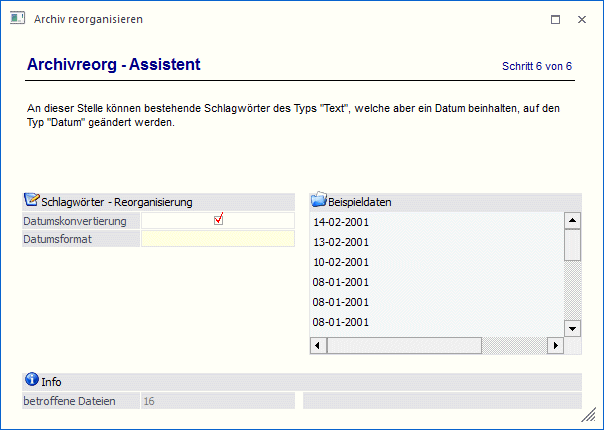Screen dimensions: 604x430
Task: Close the Archiv reorganisieren dialog
Action: 582,19
